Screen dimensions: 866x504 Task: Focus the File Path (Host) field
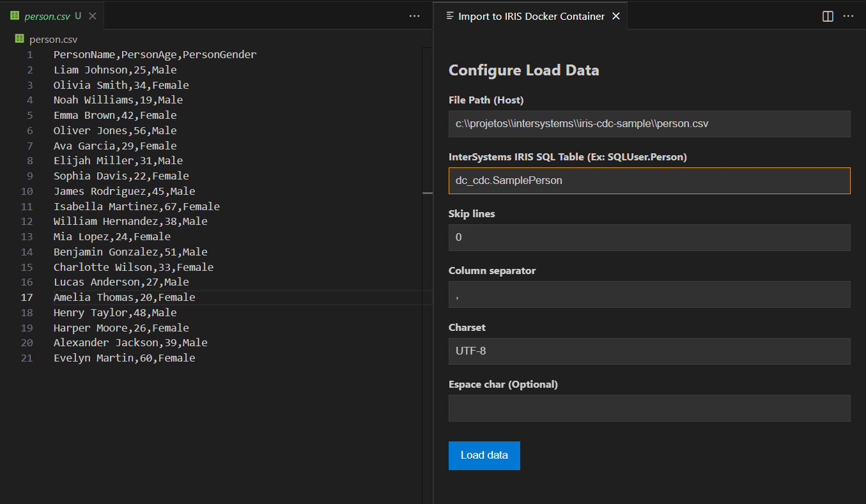click(x=649, y=123)
